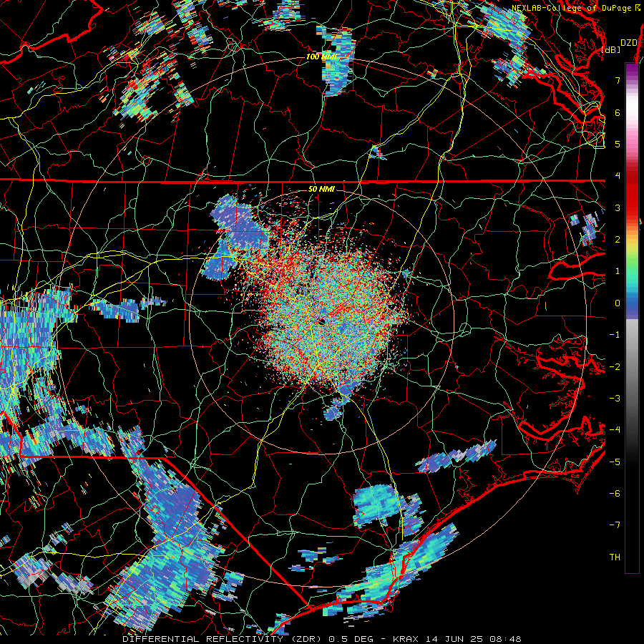Click the 50 NMI range ring label
The image size is (644, 644).
pos(321,189)
